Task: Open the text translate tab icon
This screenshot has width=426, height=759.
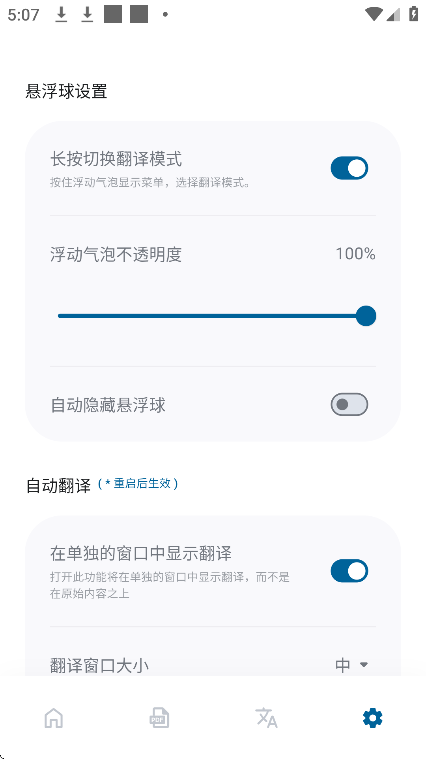Action: click(x=266, y=718)
